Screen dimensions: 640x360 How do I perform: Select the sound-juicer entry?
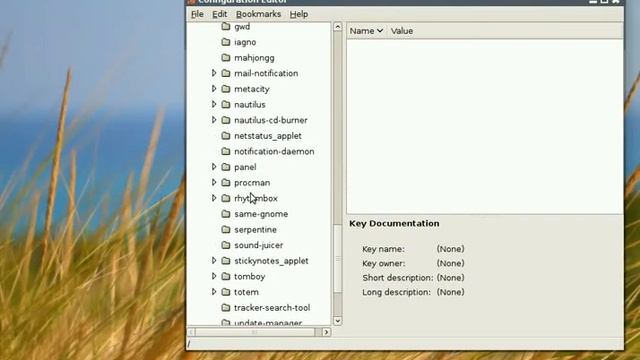pos(258,245)
